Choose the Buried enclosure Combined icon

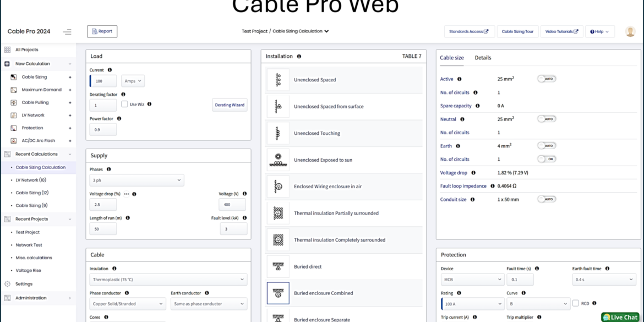coord(278,293)
